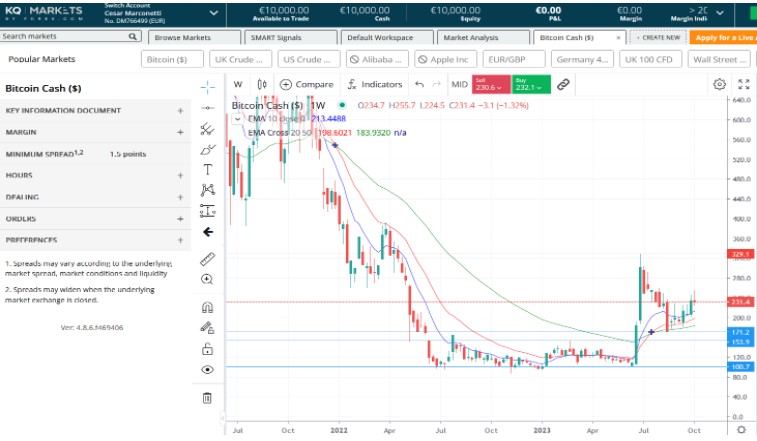Viewport: 757px width, 441px height.
Task: Open Wall Street popular market
Action: click(719, 59)
